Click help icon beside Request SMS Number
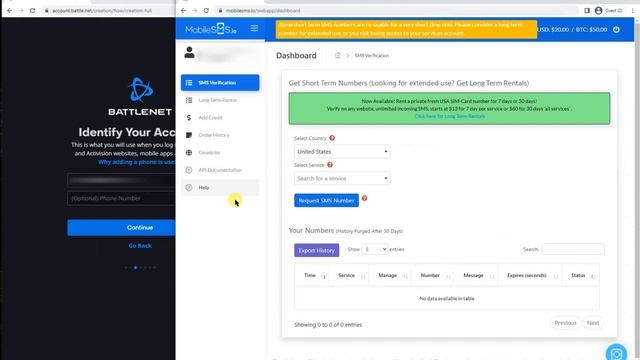640x360 pixels. pyautogui.click(x=364, y=198)
